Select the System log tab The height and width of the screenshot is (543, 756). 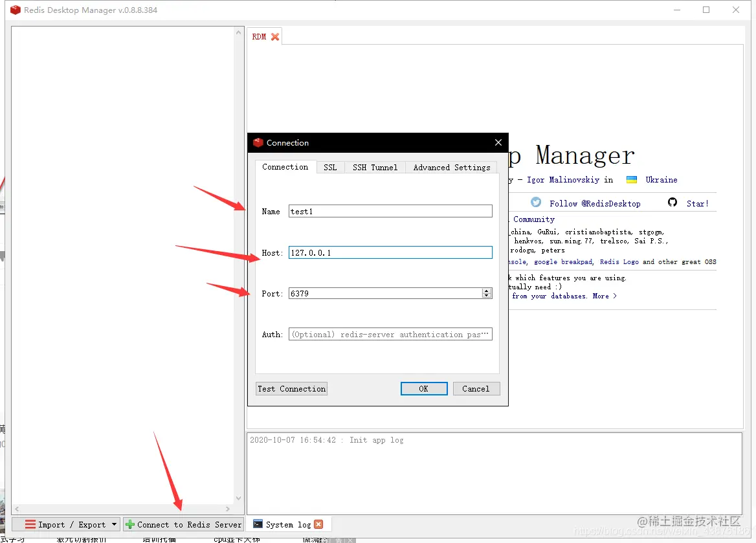(x=288, y=525)
